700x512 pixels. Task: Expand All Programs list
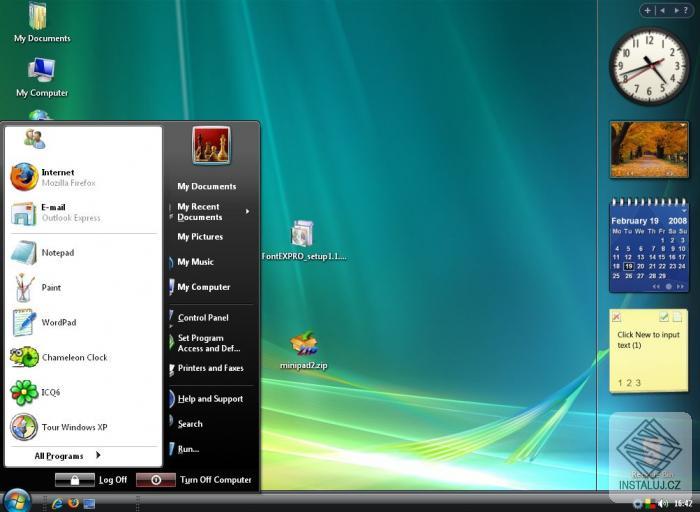click(67, 456)
